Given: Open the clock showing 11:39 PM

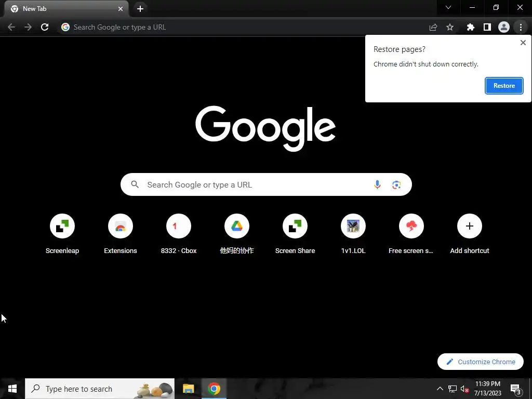Looking at the screenshot, I should click(x=487, y=389).
